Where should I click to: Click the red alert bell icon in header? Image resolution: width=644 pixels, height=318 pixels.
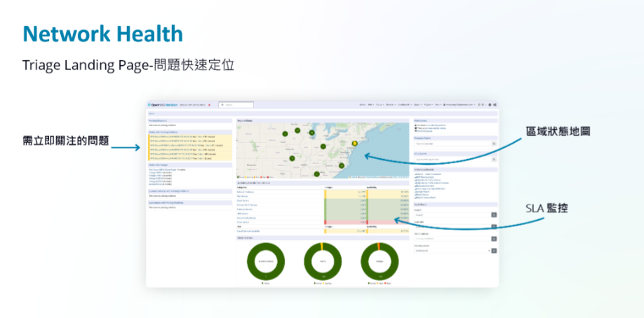(208, 104)
